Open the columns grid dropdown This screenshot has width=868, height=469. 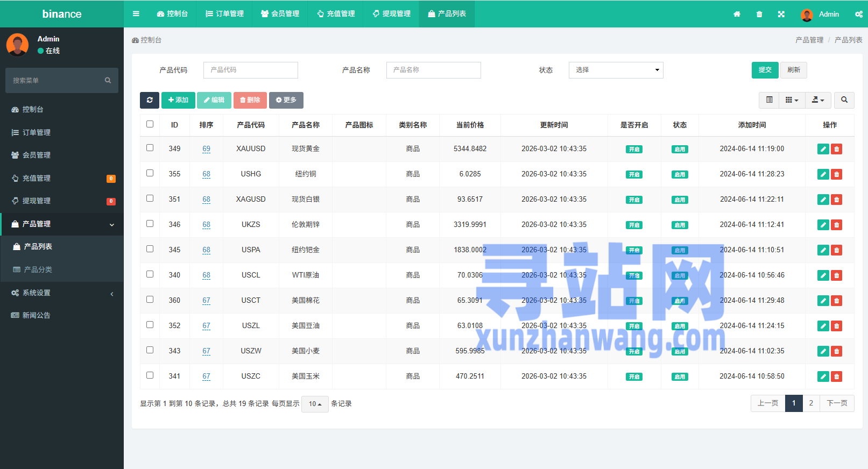(x=791, y=100)
